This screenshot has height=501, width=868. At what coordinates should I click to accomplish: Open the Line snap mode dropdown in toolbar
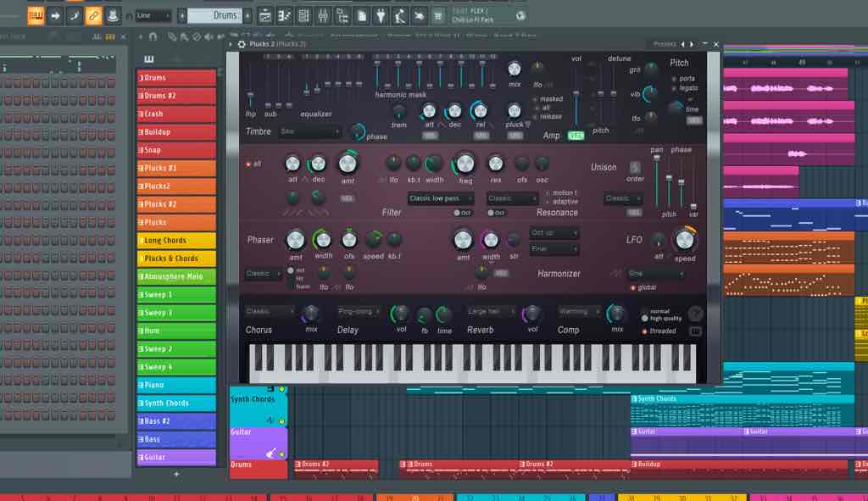click(153, 16)
